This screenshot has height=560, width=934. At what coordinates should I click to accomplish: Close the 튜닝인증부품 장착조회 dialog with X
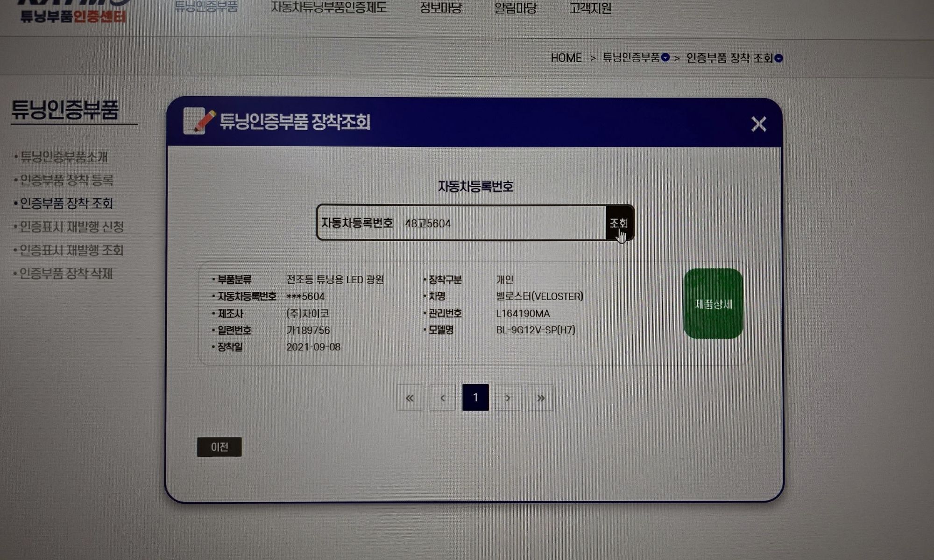pos(758,124)
